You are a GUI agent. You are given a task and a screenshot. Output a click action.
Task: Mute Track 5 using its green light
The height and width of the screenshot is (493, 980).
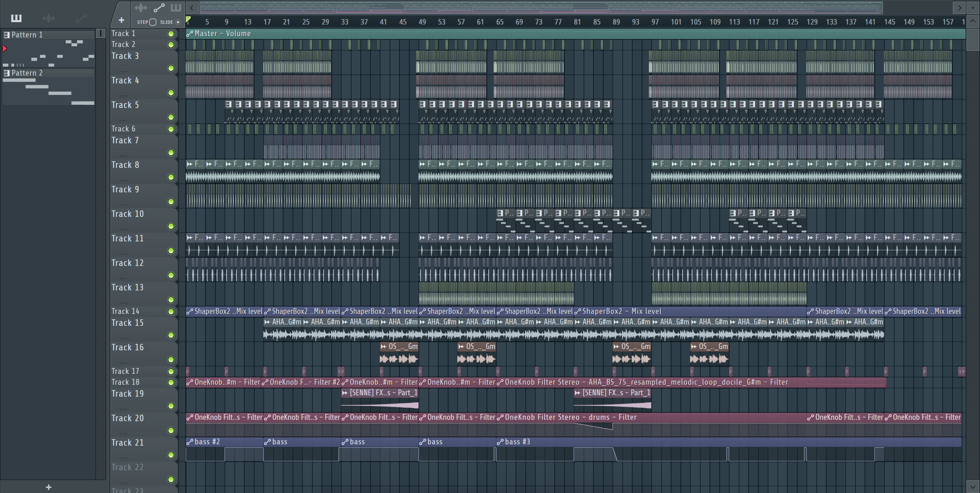[x=171, y=117]
